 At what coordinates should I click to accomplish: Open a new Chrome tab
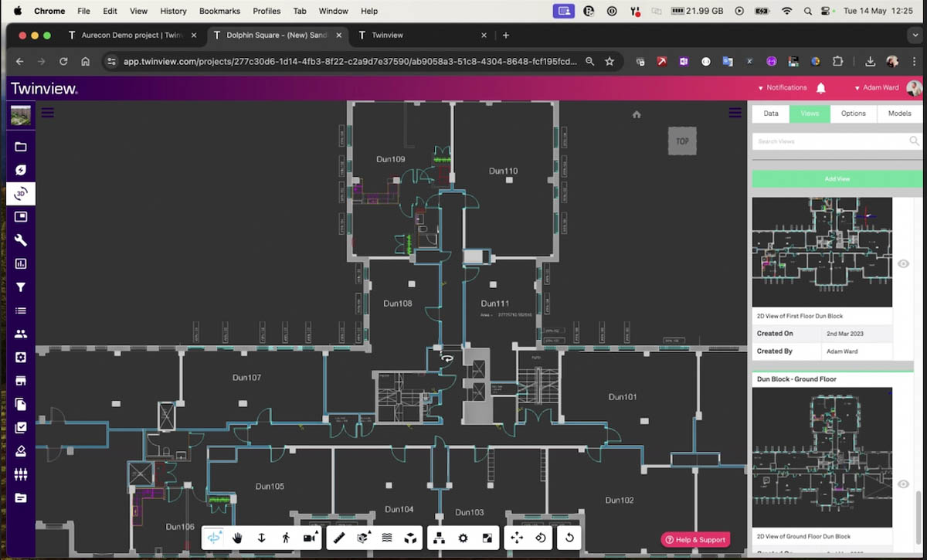click(x=506, y=36)
